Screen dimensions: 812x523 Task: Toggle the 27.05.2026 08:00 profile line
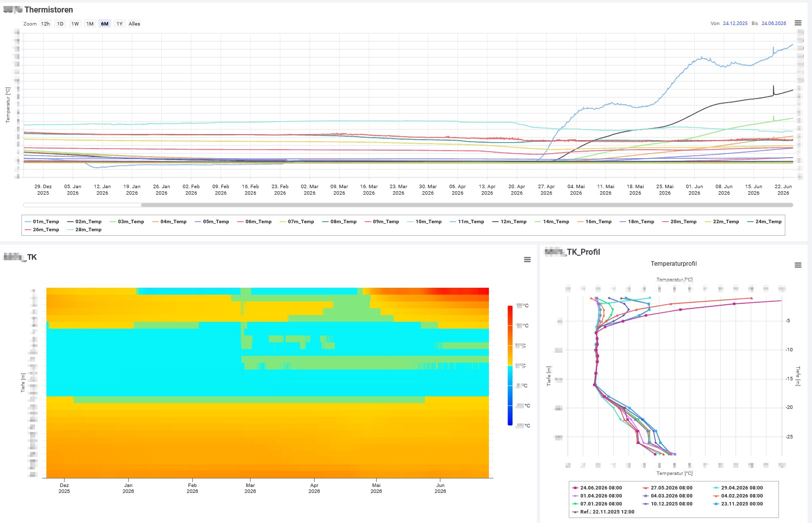(668, 488)
